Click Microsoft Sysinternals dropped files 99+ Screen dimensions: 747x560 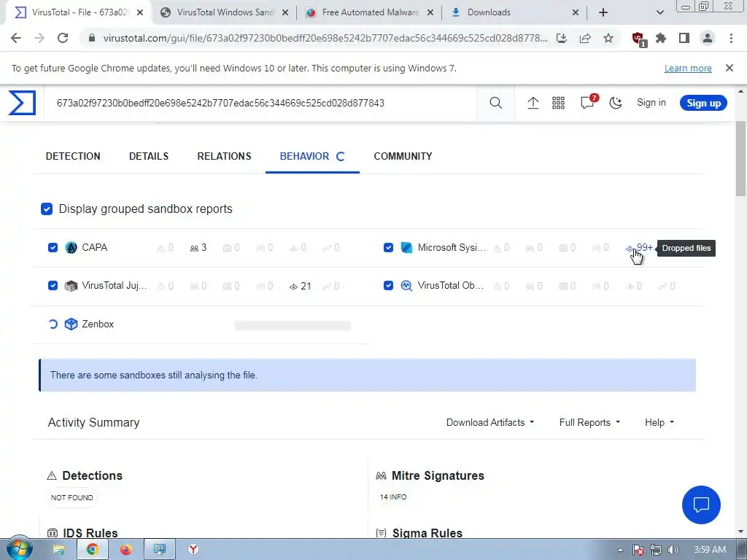(x=639, y=248)
